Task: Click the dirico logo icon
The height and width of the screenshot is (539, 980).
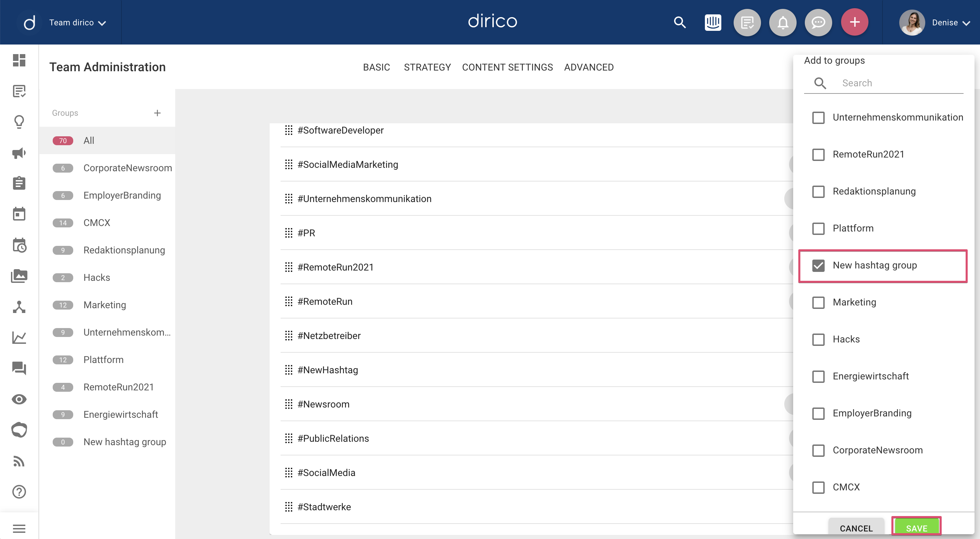Action: 29,23
